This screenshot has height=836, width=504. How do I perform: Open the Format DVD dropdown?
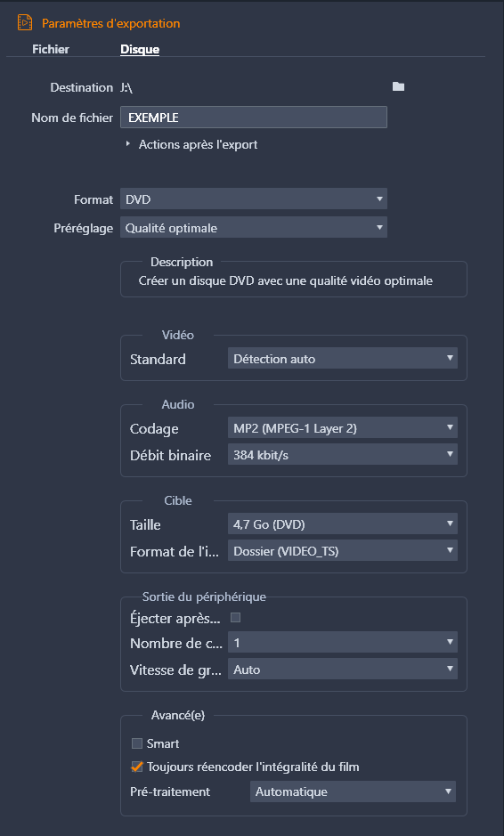(x=253, y=199)
